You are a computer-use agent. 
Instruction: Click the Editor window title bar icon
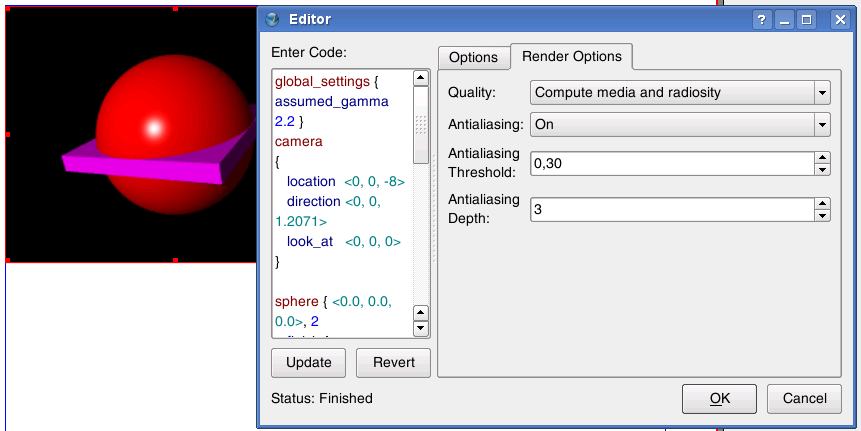(273, 19)
